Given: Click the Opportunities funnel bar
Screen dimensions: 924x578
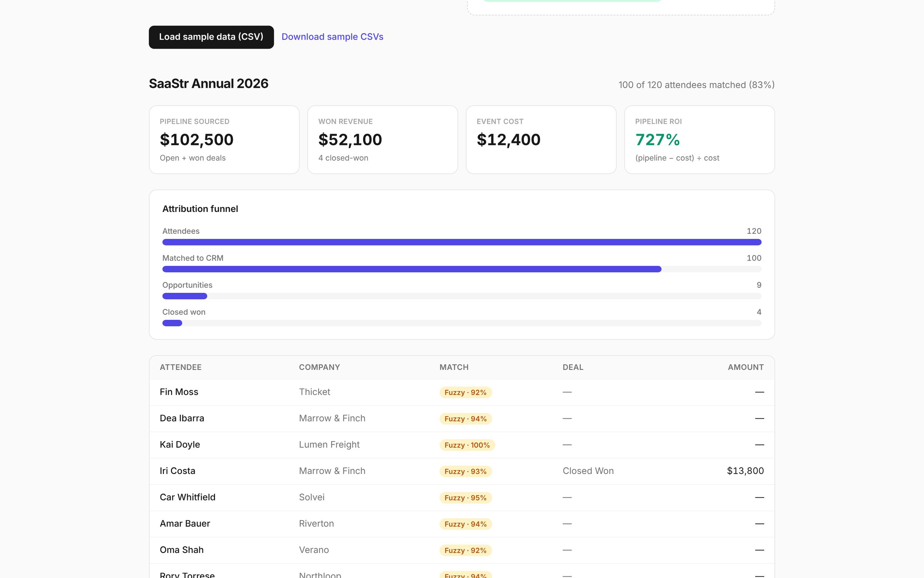Looking at the screenshot, I should point(462,296).
